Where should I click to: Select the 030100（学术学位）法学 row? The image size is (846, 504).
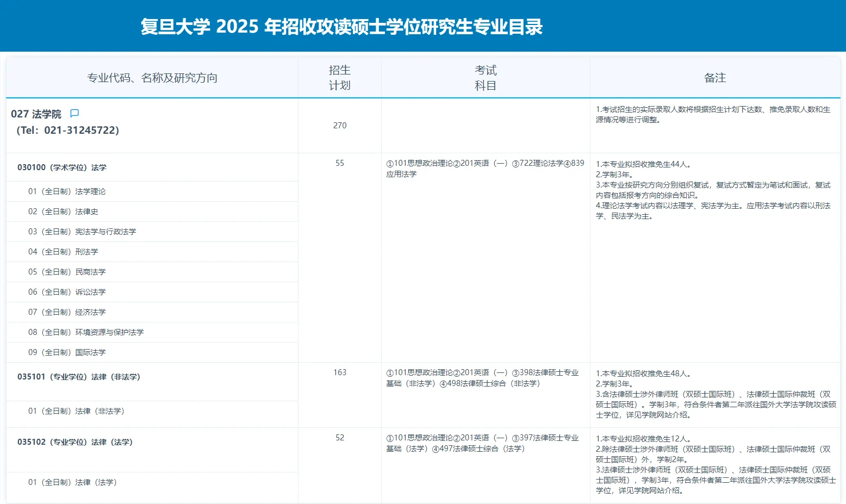click(x=152, y=167)
